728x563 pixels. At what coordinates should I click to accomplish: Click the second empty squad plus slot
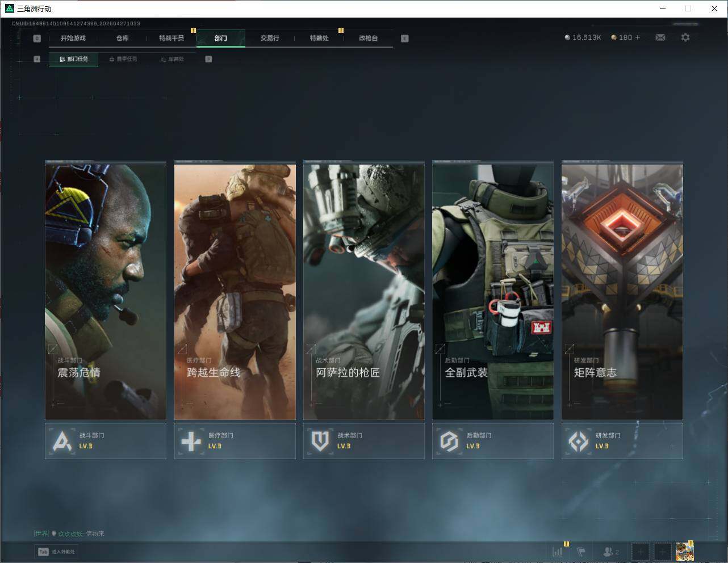(x=662, y=552)
